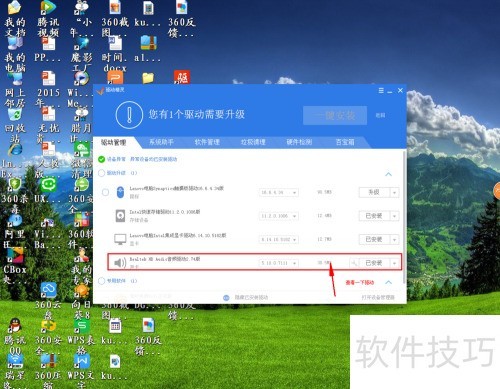The width and height of the screenshot is (500, 389).
Task: Collapse the 驱动升级 section chevron
Action: pyautogui.click(x=388, y=174)
